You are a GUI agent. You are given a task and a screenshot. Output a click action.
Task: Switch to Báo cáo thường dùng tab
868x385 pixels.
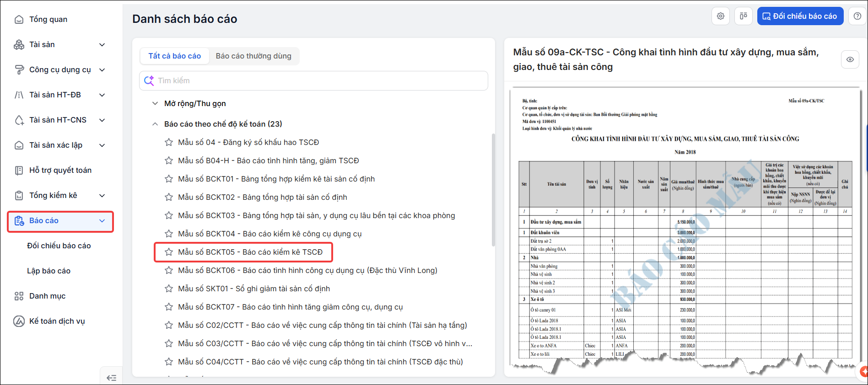[253, 56]
